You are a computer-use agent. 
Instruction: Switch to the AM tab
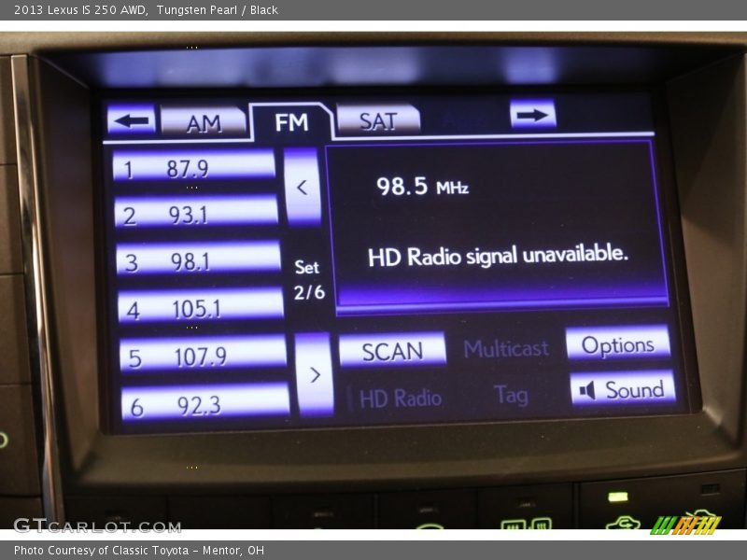[x=204, y=122]
